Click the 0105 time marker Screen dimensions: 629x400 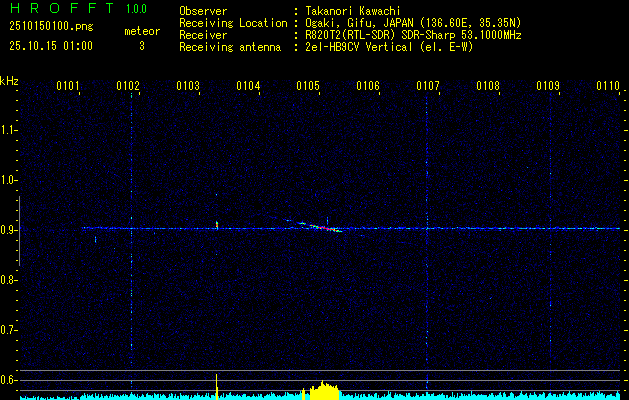coord(308,86)
